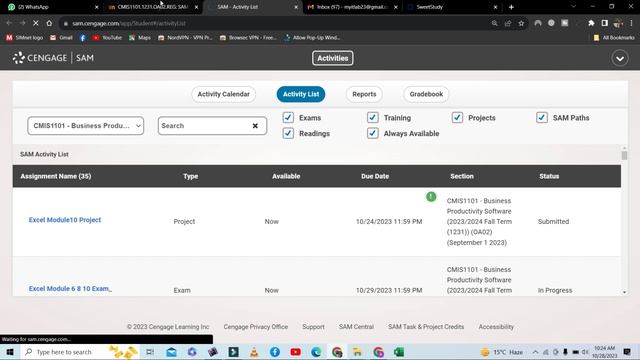640x360 pixels.
Task: Open the Activity Calendar tab
Action: (x=223, y=94)
